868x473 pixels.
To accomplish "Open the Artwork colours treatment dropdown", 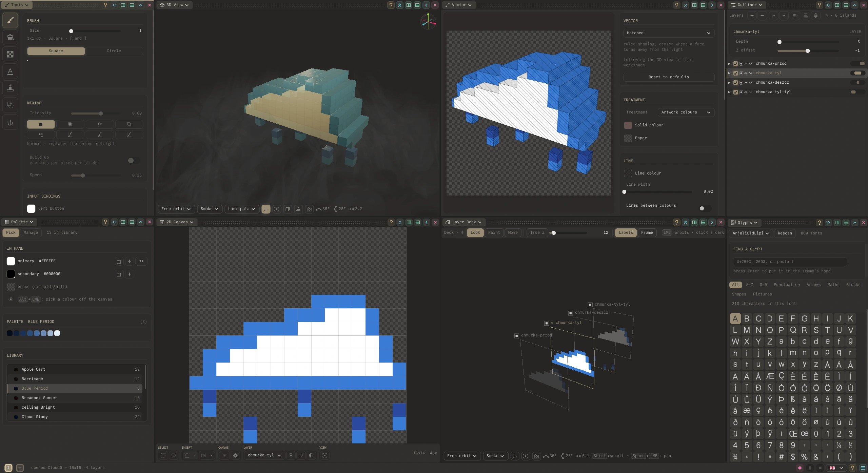I will pyautogui.click(x=686, y=112).
